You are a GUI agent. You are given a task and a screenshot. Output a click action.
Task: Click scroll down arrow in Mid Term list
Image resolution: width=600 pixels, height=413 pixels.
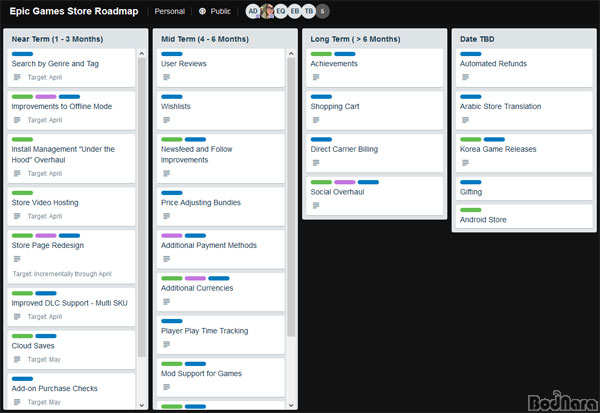[x=291, y=405]
